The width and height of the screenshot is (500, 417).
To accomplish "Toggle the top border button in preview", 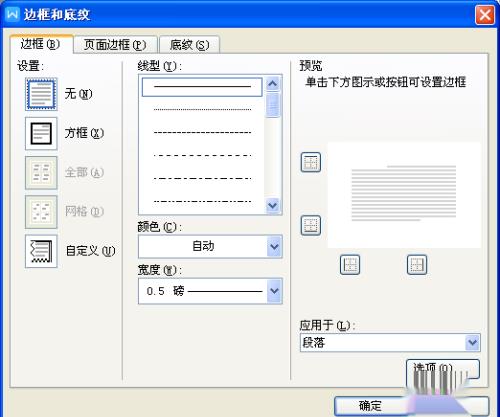I will coord(311,162).
